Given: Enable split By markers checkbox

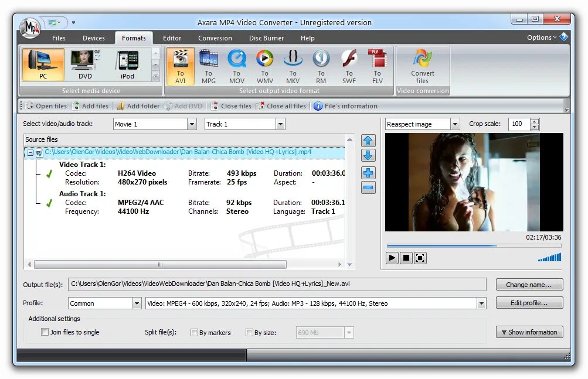Looking at the screenshot, I should click(194, 333).
